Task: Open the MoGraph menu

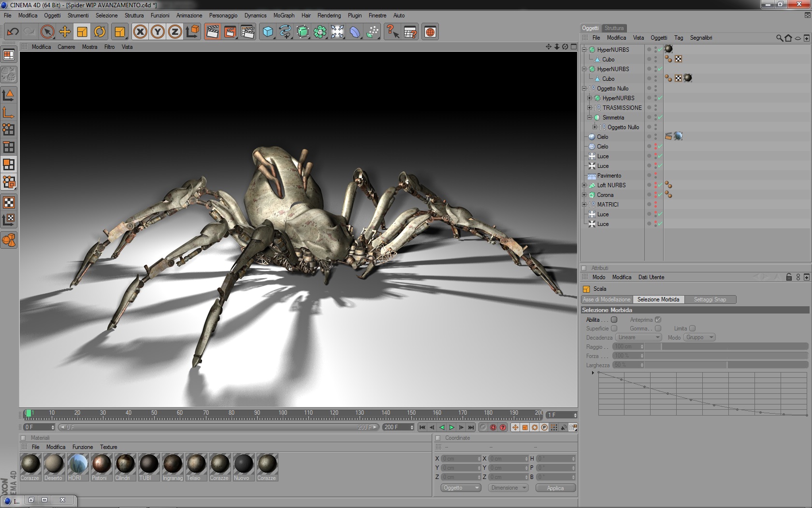Action: coord(284,15)
